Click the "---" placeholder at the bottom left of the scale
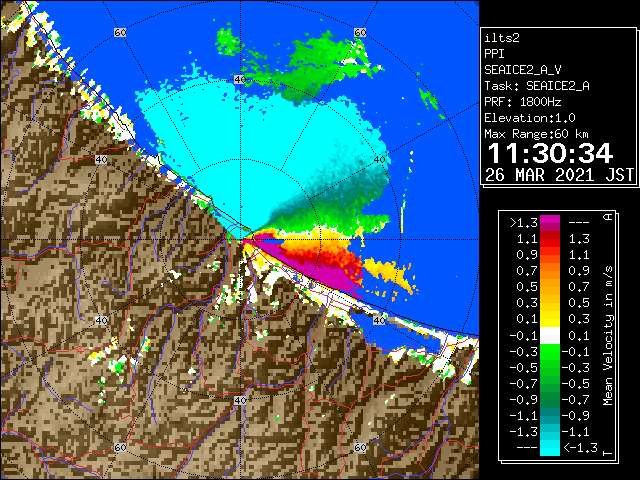 click(527, 447)
